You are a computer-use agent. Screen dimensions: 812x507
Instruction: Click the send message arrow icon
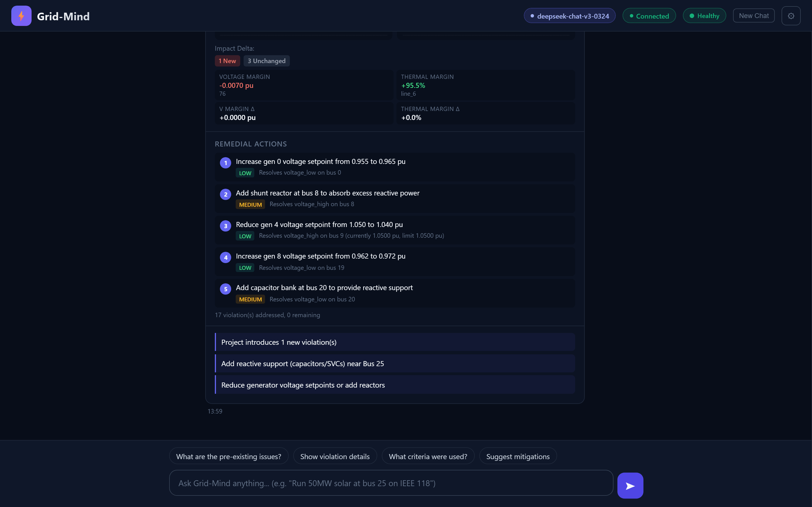[630, 485]
